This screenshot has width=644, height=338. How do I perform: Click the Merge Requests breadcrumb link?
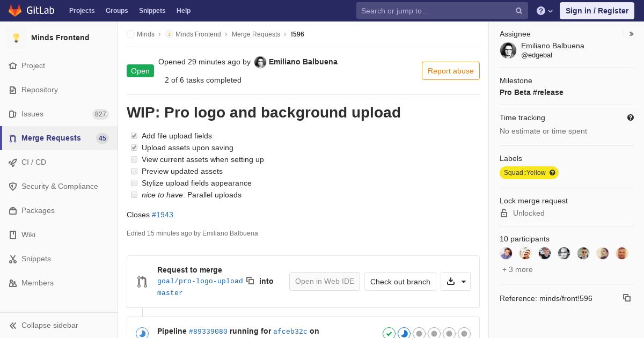(256, 34)
